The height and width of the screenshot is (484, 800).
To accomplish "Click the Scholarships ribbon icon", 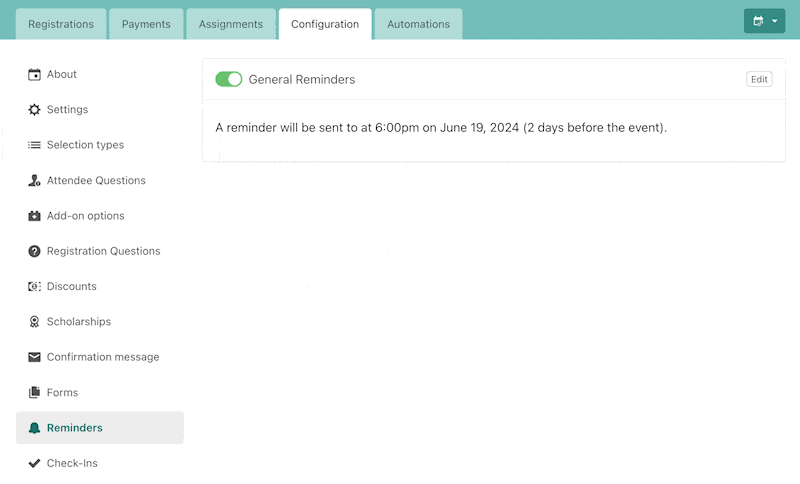I will 34,322.
